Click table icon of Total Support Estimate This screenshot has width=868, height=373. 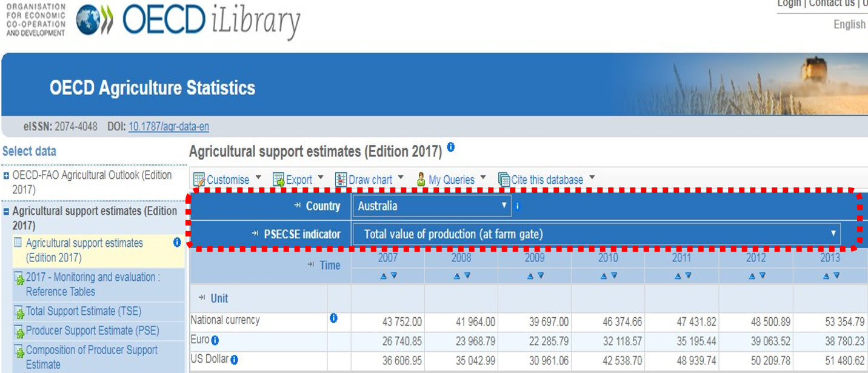point(19,312)
